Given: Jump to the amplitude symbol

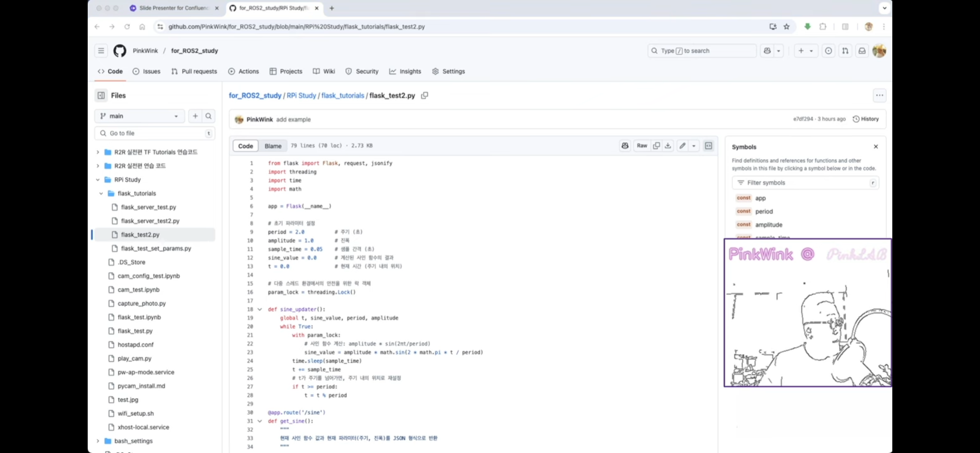Looking at the screenshot, I should (768, 225).
